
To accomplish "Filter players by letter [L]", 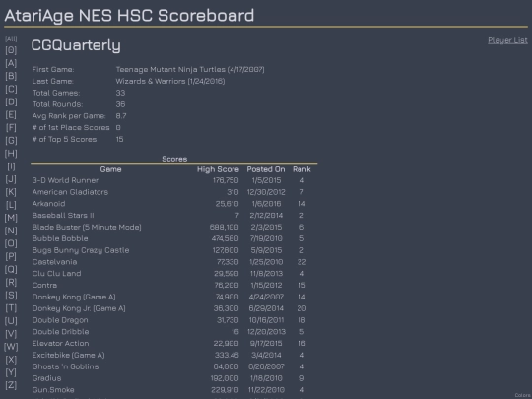I will [x=11, y=205].
